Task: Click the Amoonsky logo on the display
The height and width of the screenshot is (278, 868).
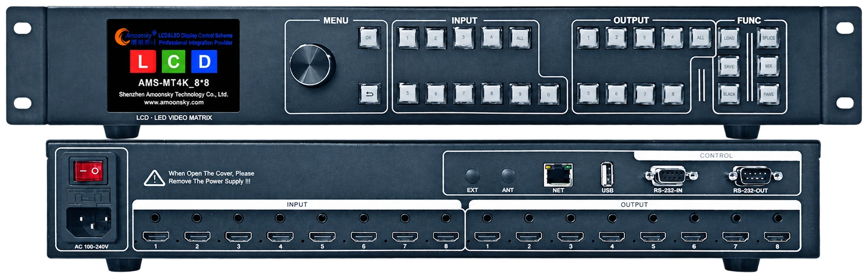Action: click(135, 37)
